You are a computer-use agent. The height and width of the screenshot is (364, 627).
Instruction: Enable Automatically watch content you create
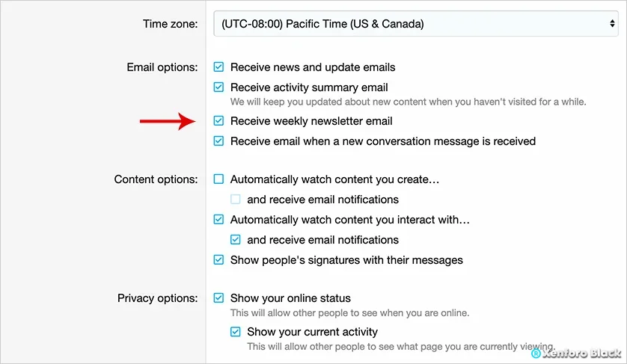218,179
